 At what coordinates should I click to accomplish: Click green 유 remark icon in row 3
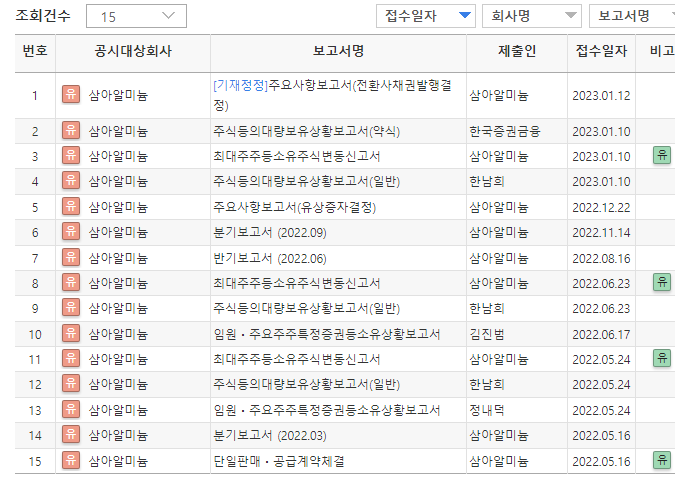(662, 155)
